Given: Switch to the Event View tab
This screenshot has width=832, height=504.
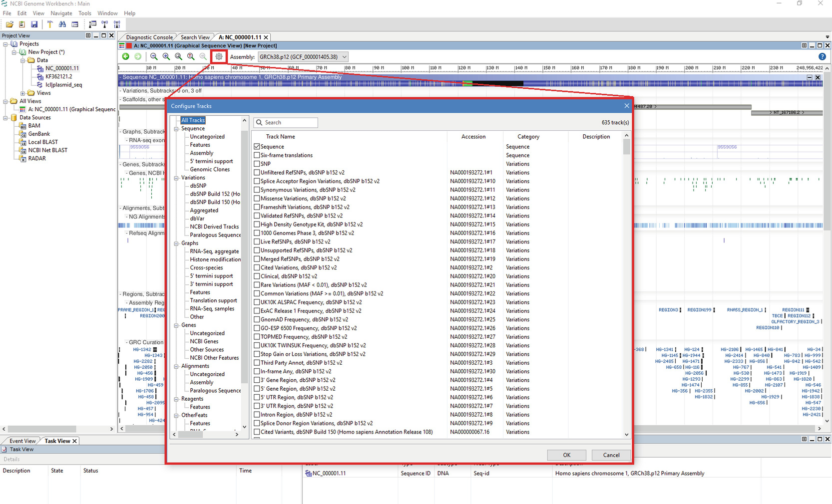Looking at the screenshot, I should (22, 441).
